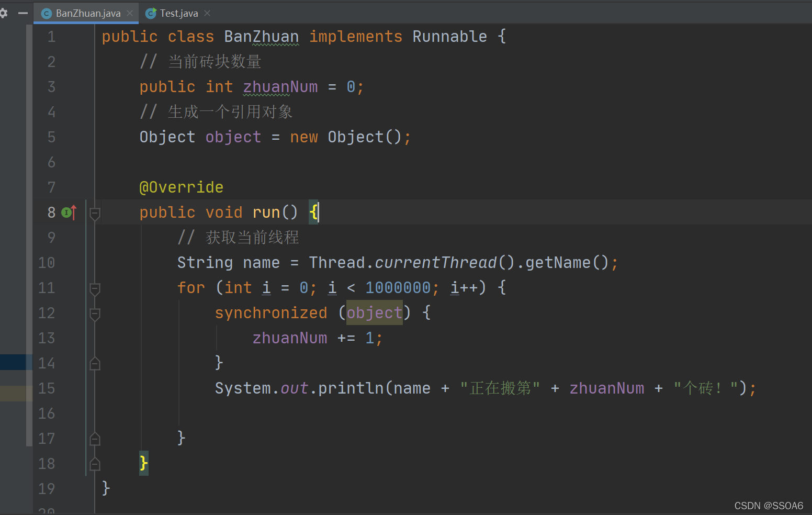The height and width of the screenshot is (515, 812).
Task: Click the BanZhuan.java class file icon
Action: tap(46, 14)
